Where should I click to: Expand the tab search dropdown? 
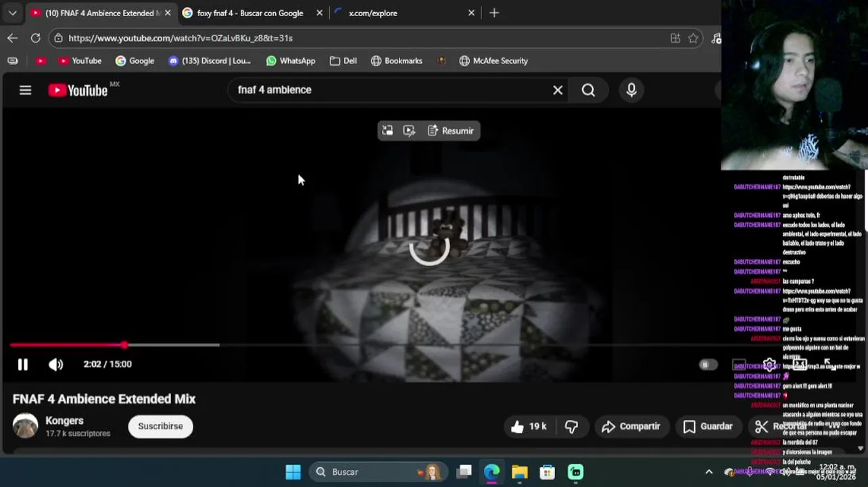click(12, 13)
